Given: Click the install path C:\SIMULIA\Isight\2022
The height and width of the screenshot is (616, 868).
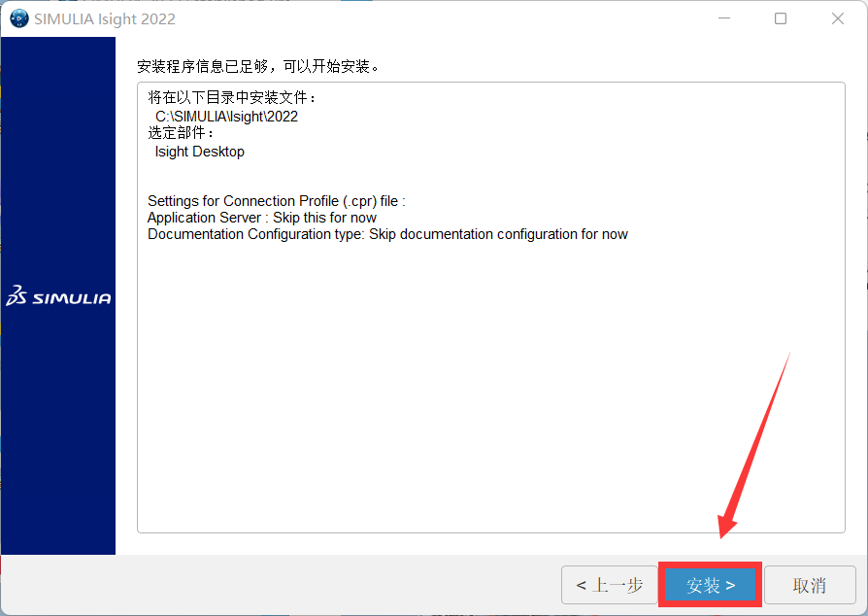Looking at the screenshot, I should 226,117.
